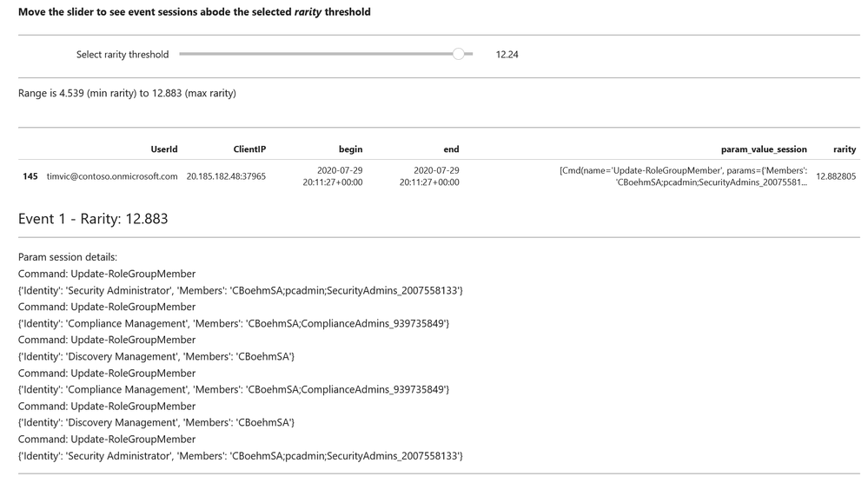Click the first Security Administrator identity line
This screenshot has width=868, height=483.
pyautogui.click(x=241, y=290)
